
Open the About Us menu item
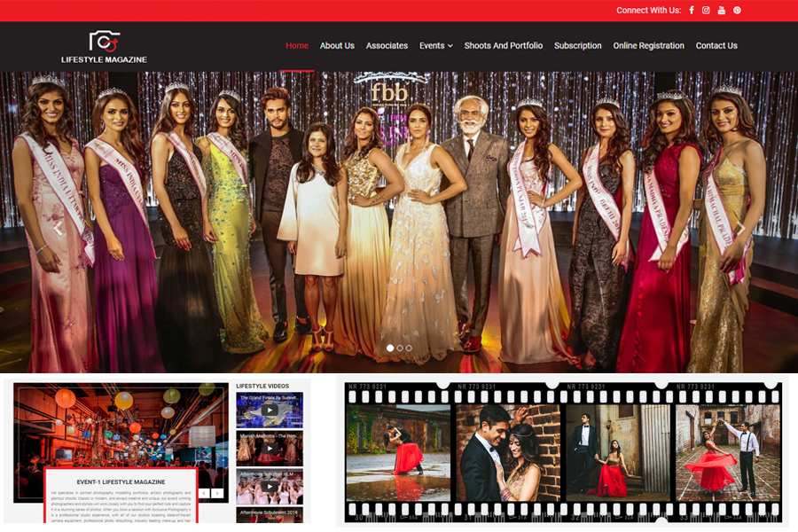(337, 46)
